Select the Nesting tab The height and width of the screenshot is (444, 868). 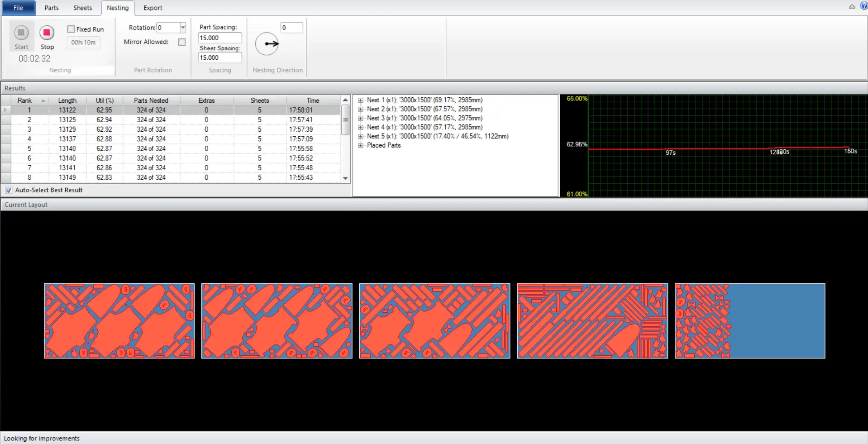[x=118, y=8]
